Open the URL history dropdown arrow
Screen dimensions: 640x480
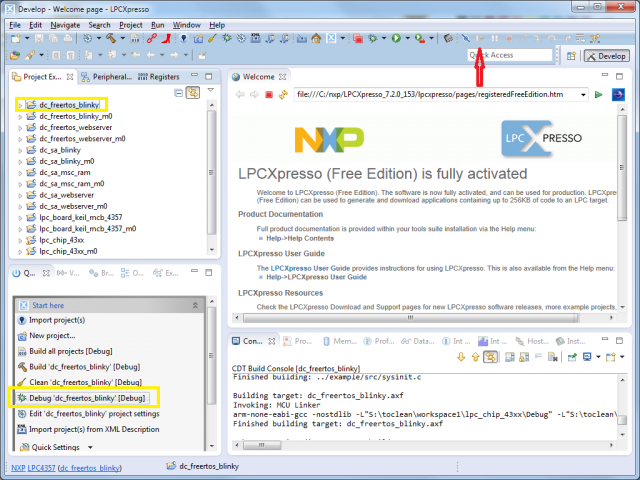(583, 95)
